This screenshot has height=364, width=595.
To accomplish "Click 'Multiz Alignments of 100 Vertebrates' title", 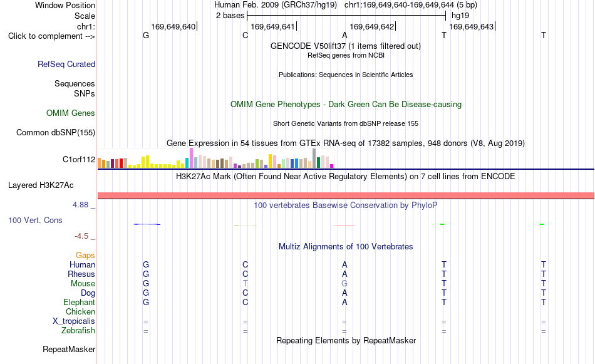I will click(x=346, y=247).
